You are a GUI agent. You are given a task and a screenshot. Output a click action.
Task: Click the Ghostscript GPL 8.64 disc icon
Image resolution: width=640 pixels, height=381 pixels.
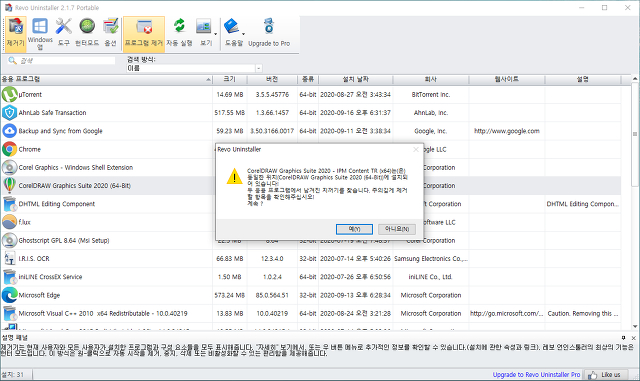point(9,241)
